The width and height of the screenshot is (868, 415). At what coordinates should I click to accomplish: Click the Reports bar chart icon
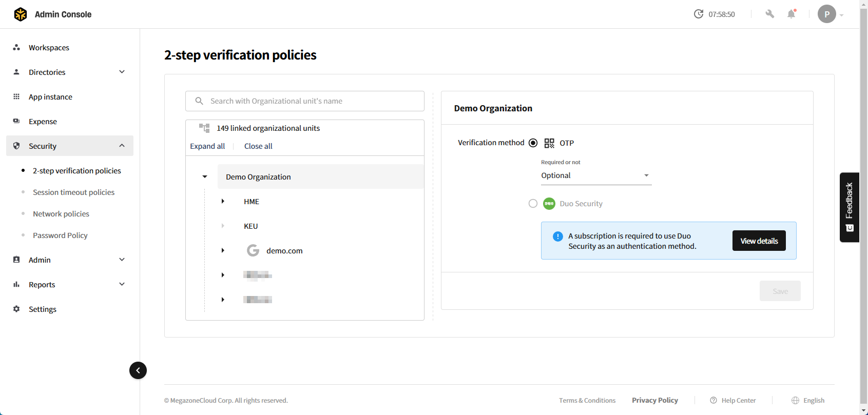[16, 284]
